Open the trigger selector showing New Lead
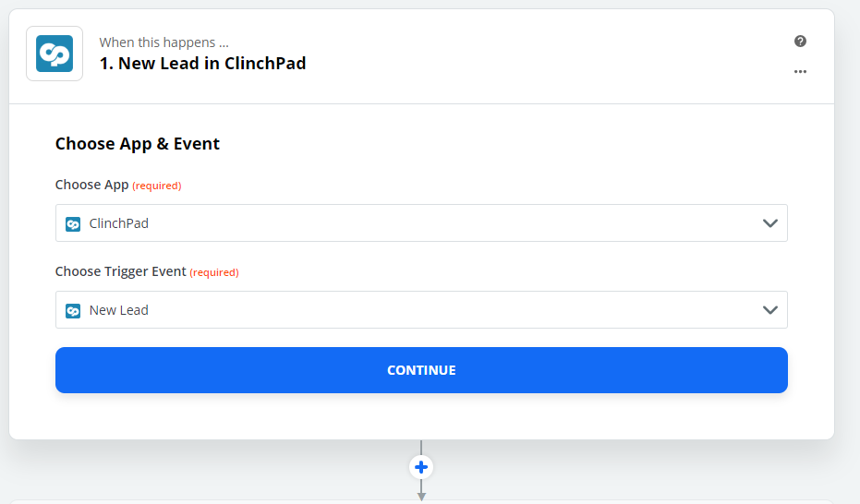This screenshot has height=504, width=860. [x=406, y=310]
